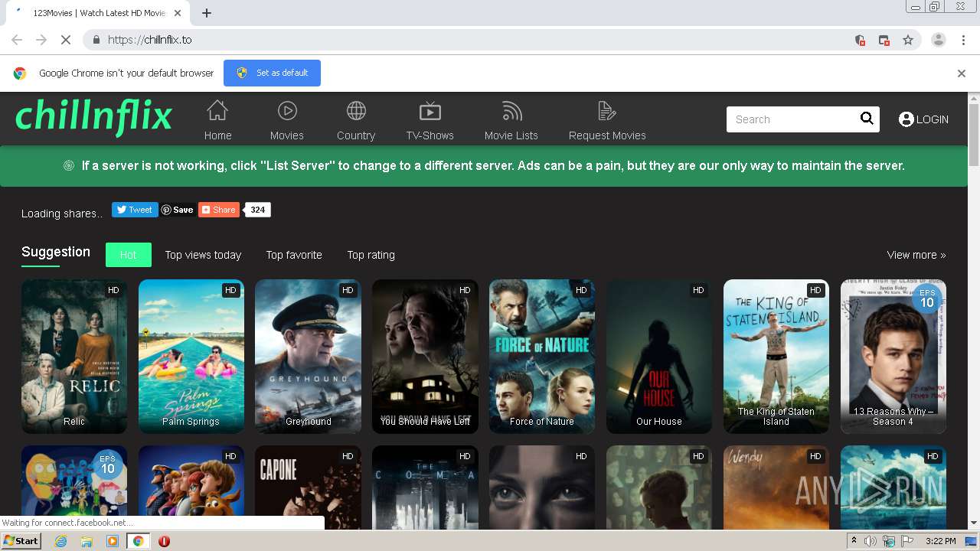The height and width of the screenshot is (551, 980).
Task: Open the Capone movie poster
Action: 309,487
